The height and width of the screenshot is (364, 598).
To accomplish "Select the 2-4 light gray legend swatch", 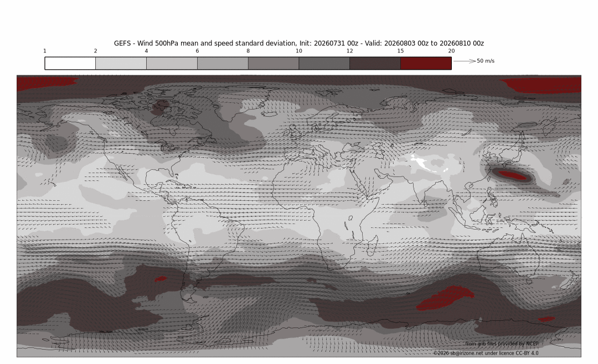I will (121, 63).
